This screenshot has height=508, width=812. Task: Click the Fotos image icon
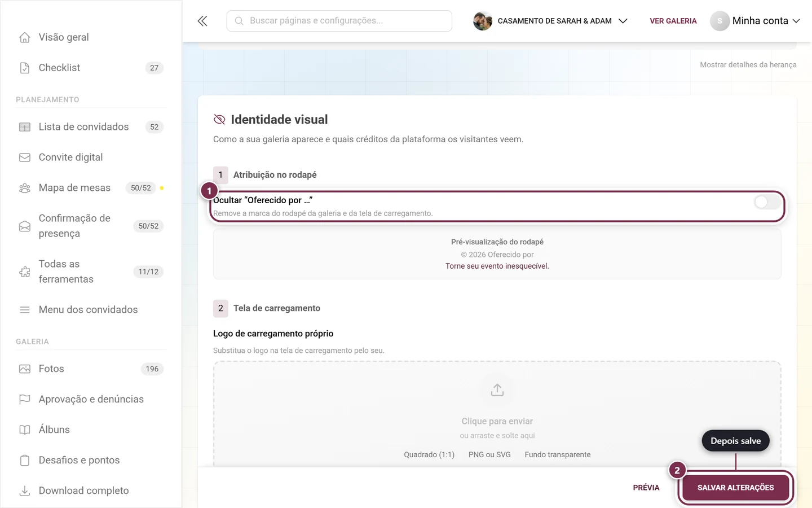pyautogui.click(x=25, y=369)
